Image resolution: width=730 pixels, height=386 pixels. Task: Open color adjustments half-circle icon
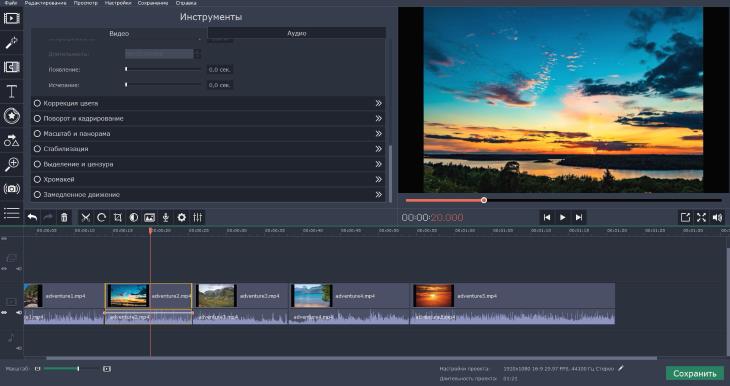(134, 217)
